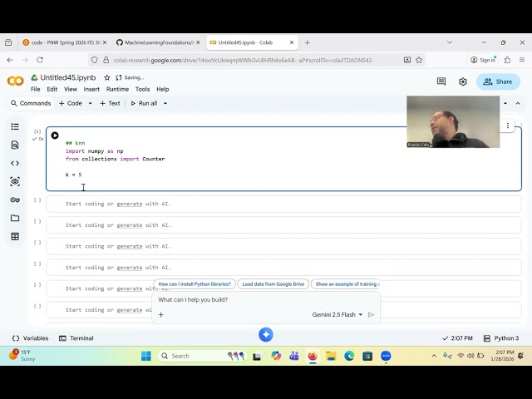Run the knn code cell

click(x=55, y=135)
